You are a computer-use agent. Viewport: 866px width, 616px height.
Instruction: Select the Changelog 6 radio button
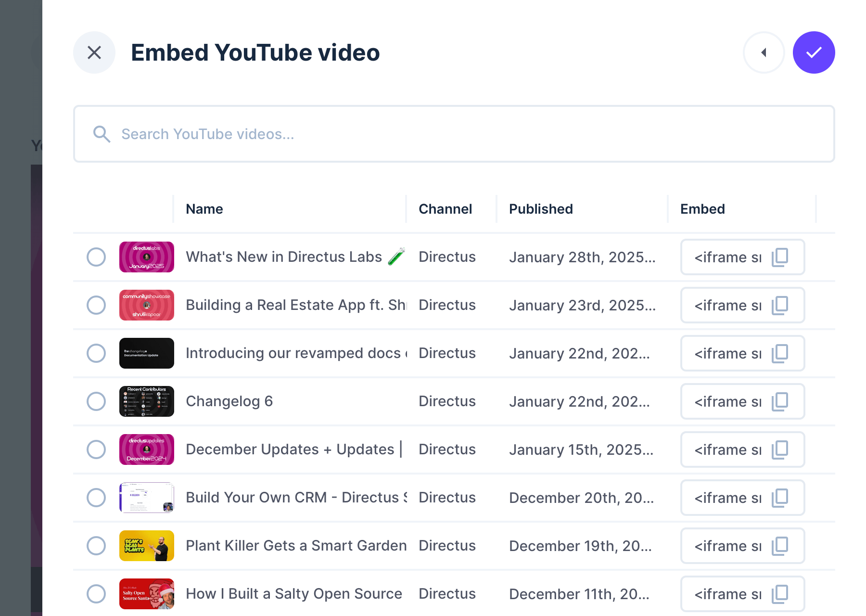(96, 401)
